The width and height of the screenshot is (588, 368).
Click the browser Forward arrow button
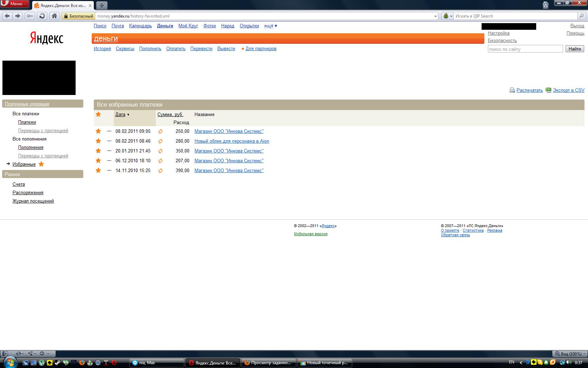18,16
